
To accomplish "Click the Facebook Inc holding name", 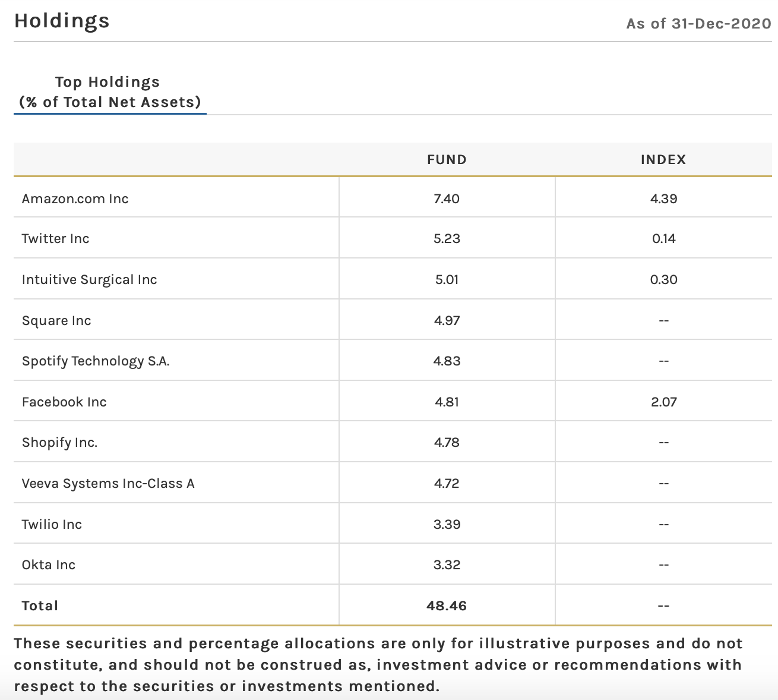I will (64, 402).
